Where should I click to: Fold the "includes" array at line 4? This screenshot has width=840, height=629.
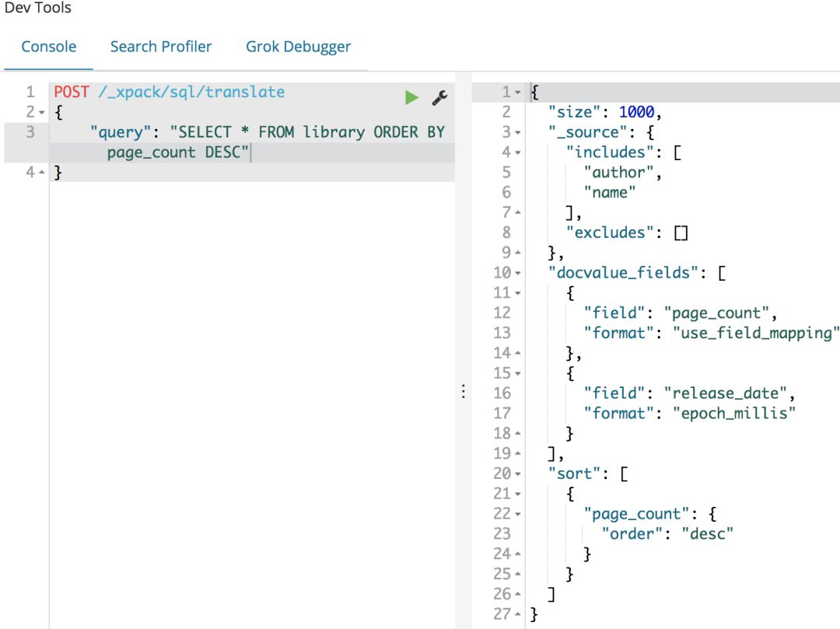pos(517,152)
